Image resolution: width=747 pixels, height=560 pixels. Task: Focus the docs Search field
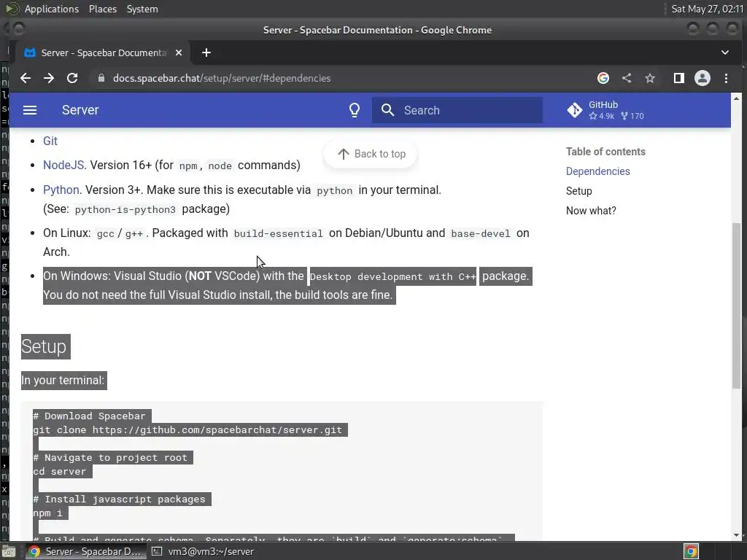point(457,110)
